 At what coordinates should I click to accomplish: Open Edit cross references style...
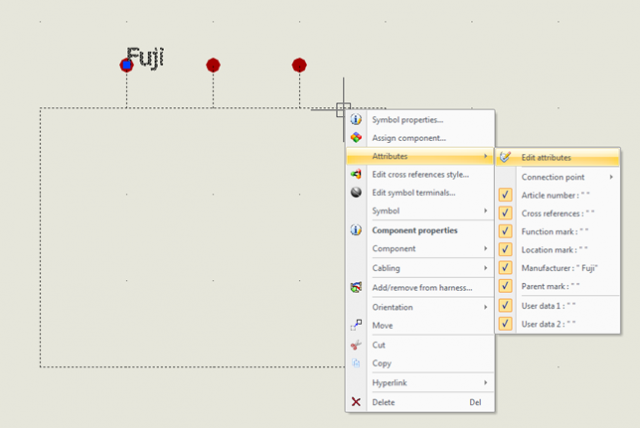(420, 175)
